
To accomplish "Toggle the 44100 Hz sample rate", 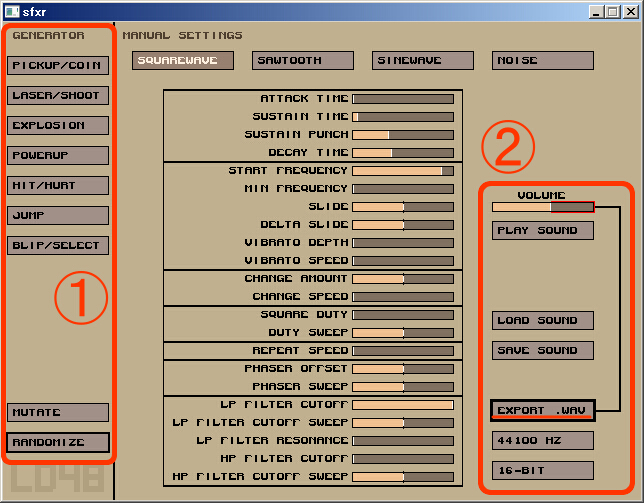I will click(x=542, y=441).
